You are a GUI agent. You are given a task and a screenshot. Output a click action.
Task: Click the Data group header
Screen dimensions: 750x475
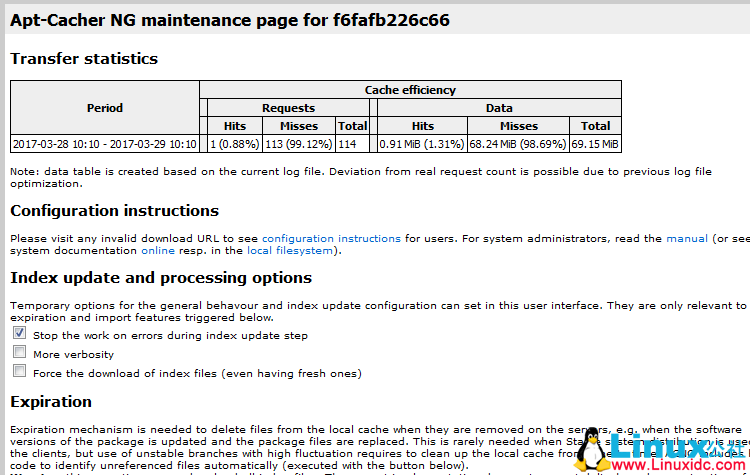(x=499, y=108)
